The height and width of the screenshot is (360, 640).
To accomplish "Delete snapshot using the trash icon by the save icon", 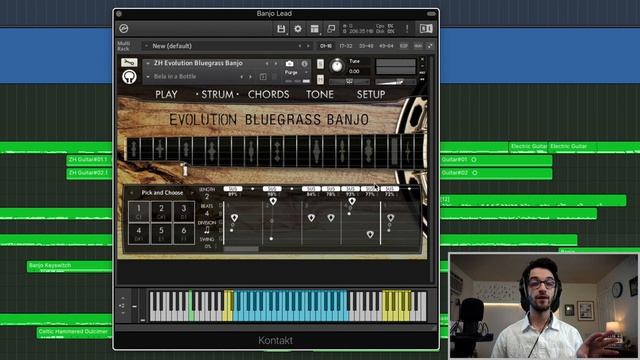I will tap(274, 77).
